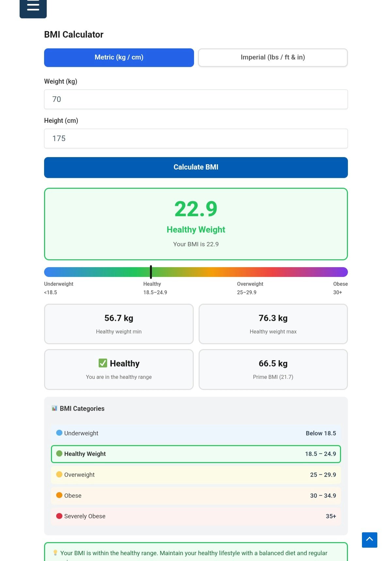The image size is (392, 561).
Task: Click the green checkmark Healthy icon
Action: coord(103,363)
